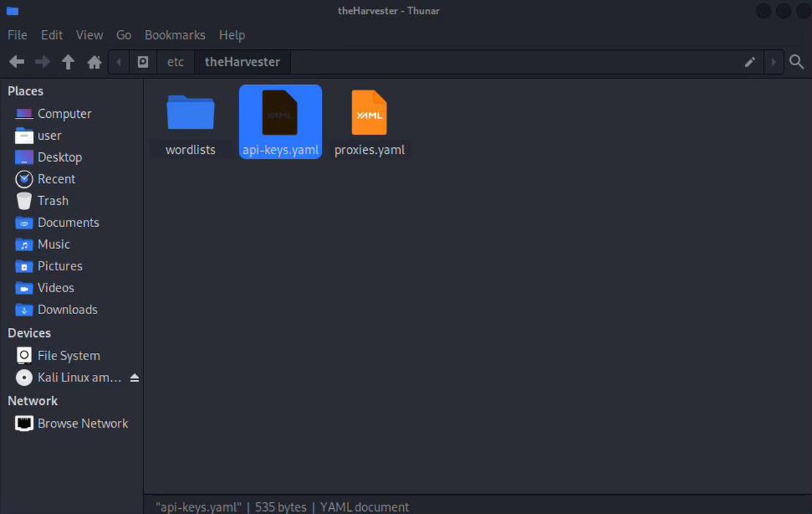Open the Bookmarks menu
The image size is (812, 514).
pos(174,34)
